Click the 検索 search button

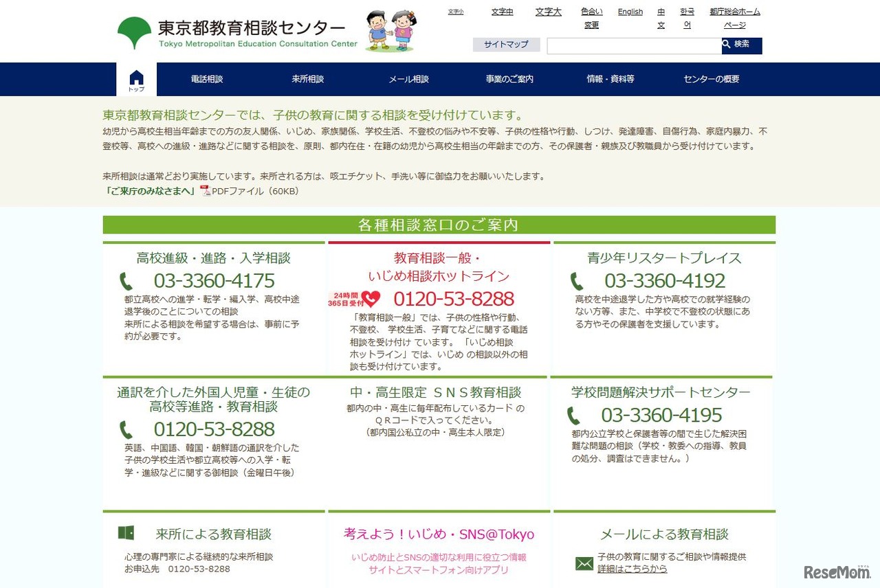tap(742, 45)
